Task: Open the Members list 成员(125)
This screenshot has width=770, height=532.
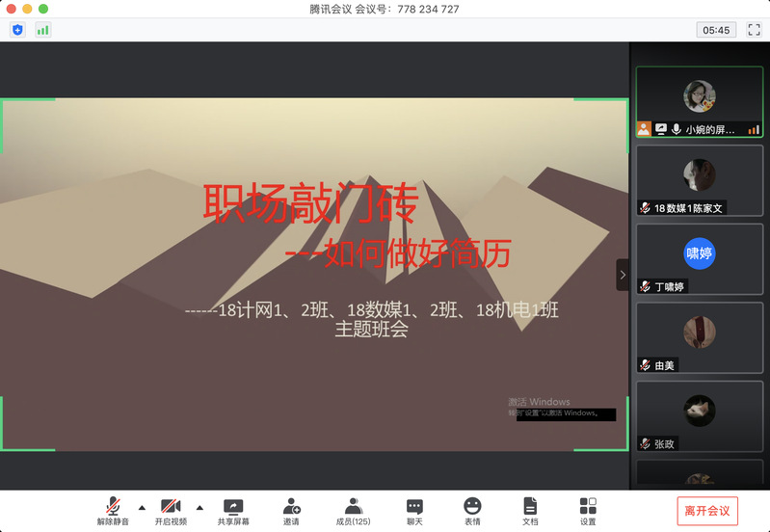Action: (x=353, y=511)
